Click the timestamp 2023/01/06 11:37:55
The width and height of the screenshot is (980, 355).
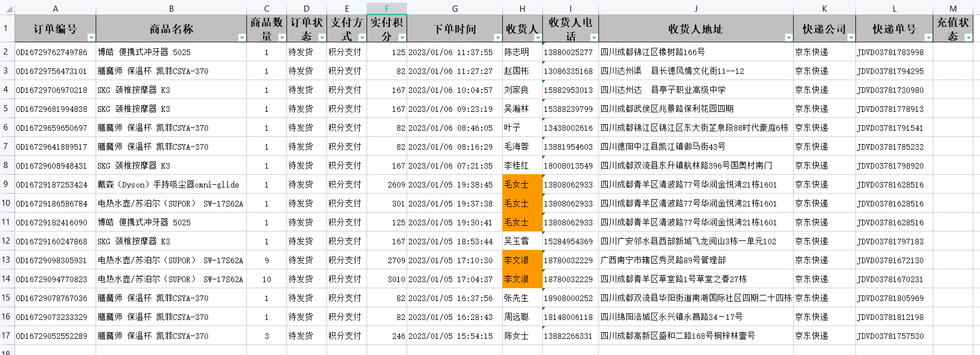point(451,52)
